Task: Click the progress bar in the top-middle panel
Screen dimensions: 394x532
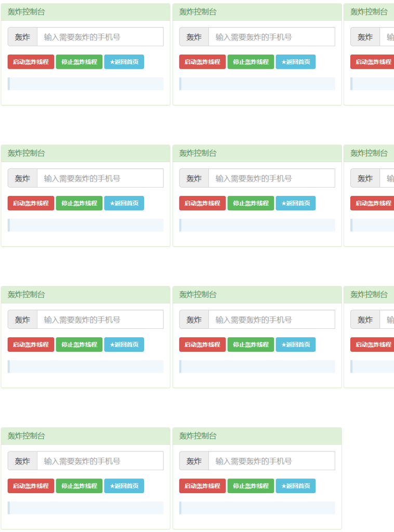Action: pos(257,84)
